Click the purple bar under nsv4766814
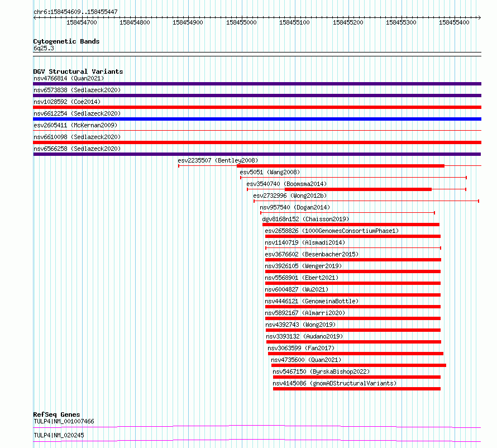Viewport: 497px width, 448px height. pos(257,84)
